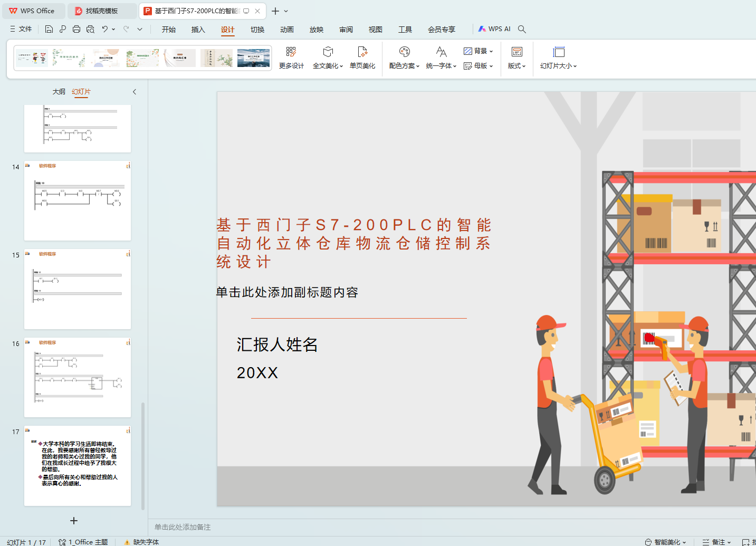Image resolution: width=756 pixels, height=546 pixels.
Task: Expand the 智能美化 status bar menu
Action: [665, 542]
